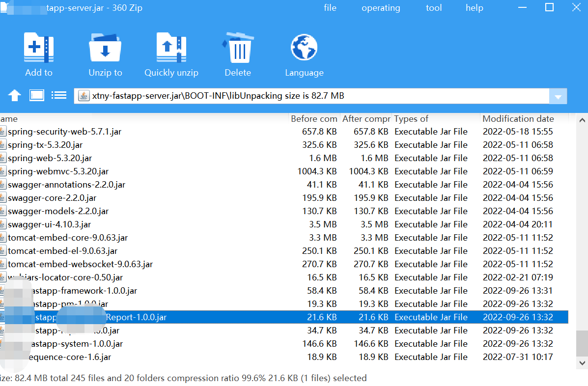
Task: Open the operating menu
Action: point(381,8)
